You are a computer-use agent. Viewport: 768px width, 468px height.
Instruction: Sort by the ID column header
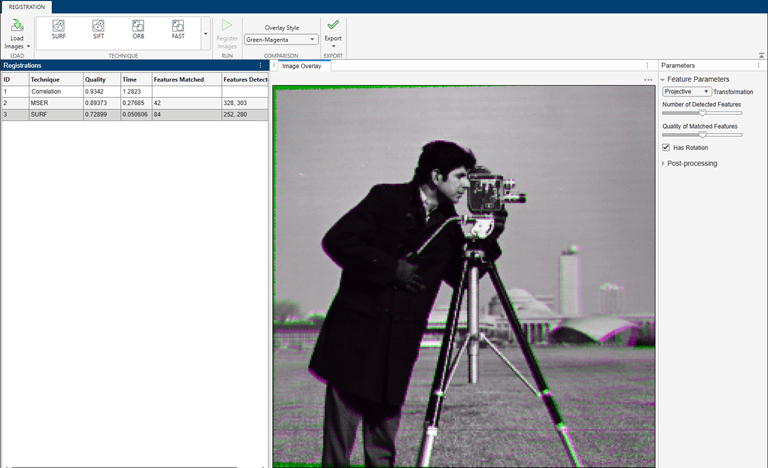tap(15, 79)
